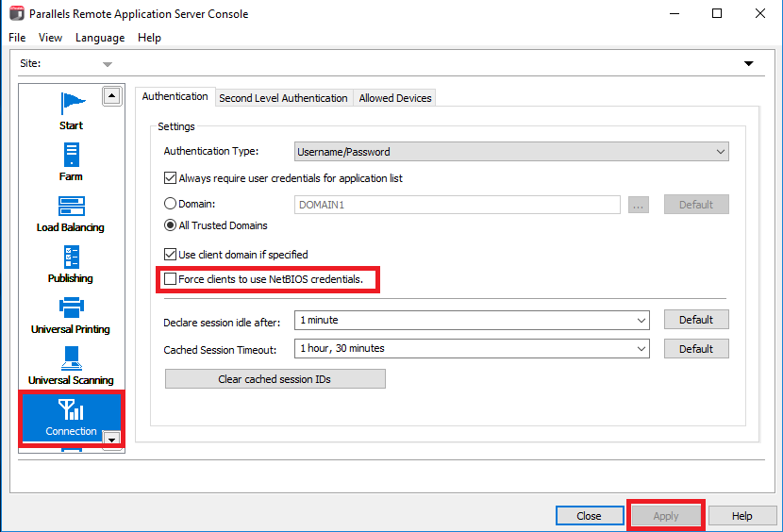Switch to Second Level Authentication tab
The width and height of the screenshot is (783, 532).
click(x=284, y=98)
